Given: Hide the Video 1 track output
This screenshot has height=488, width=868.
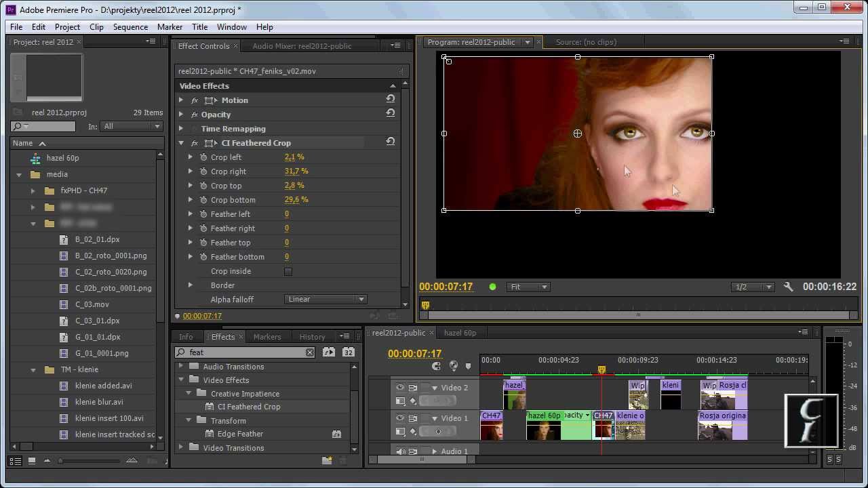Looking at the screenshot, I should [x=399, y=418].
